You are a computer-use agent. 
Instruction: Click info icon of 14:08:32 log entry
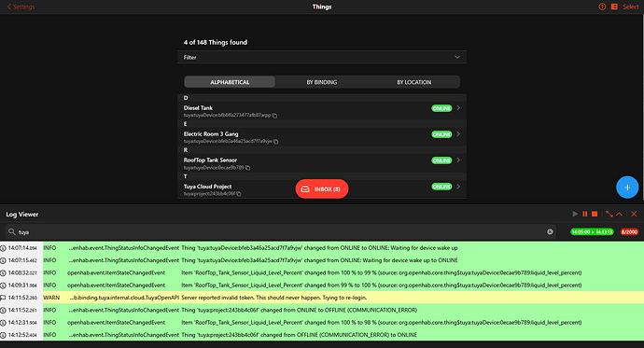(x=3, y=273)
